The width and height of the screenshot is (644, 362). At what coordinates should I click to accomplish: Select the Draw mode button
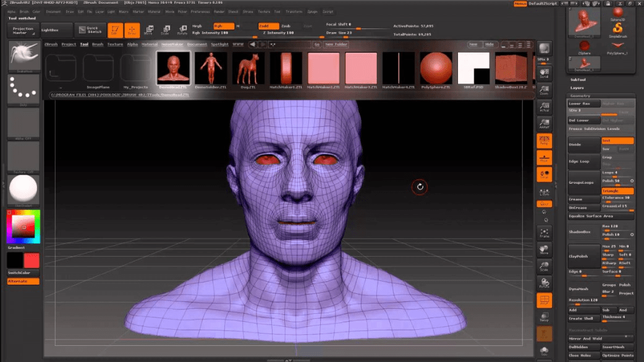(132, 30)
